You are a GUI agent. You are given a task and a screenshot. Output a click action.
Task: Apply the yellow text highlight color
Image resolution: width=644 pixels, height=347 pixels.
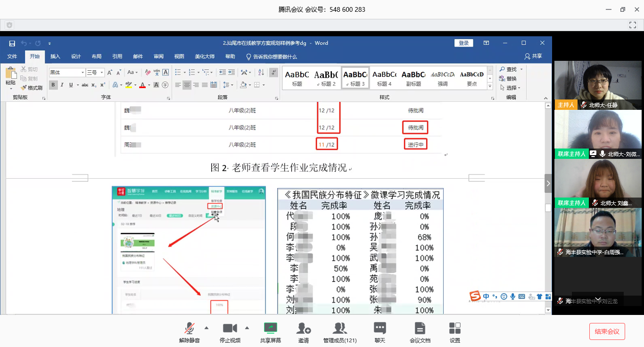[128, 85]
